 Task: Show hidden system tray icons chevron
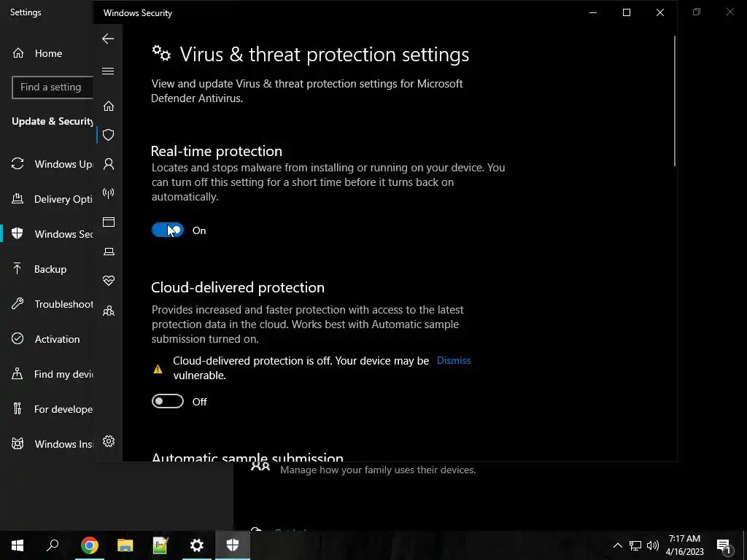pyautogui.click(x=617, y=545)
